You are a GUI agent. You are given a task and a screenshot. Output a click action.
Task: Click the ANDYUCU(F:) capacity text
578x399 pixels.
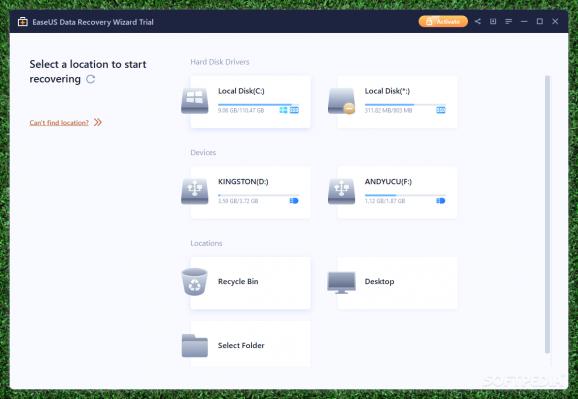385,201
